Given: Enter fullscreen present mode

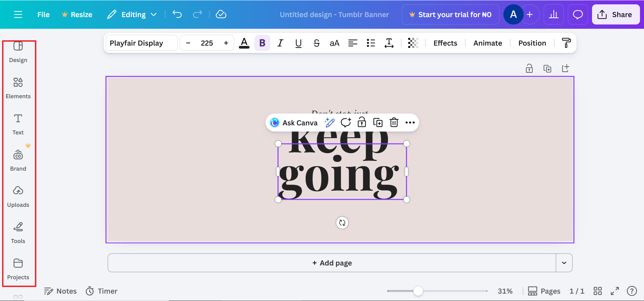Looking at the screenshot, I should (615, 291).
